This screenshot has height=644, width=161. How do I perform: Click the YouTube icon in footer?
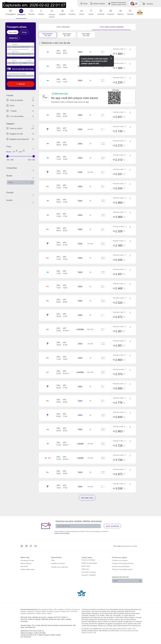pos(35,546)
